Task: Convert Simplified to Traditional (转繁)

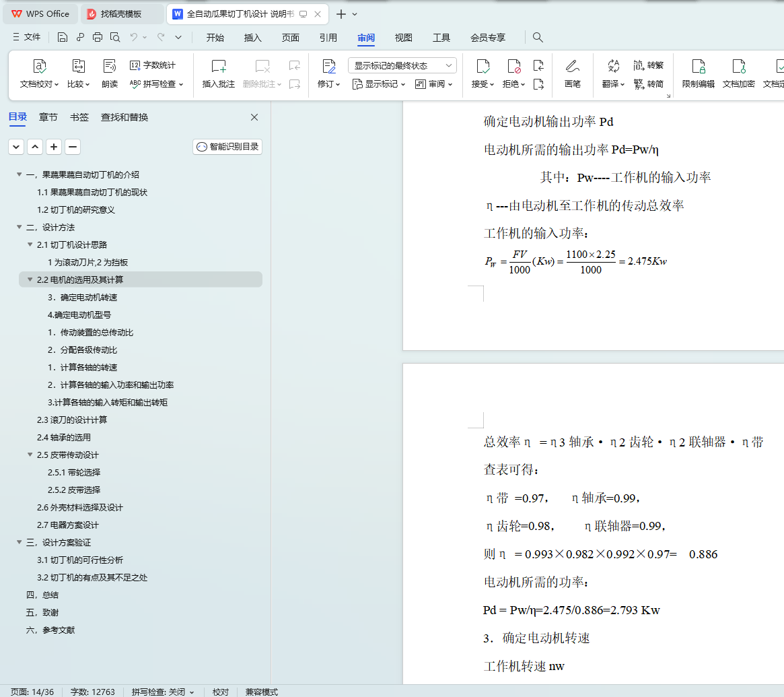Action: coord(649,65)
